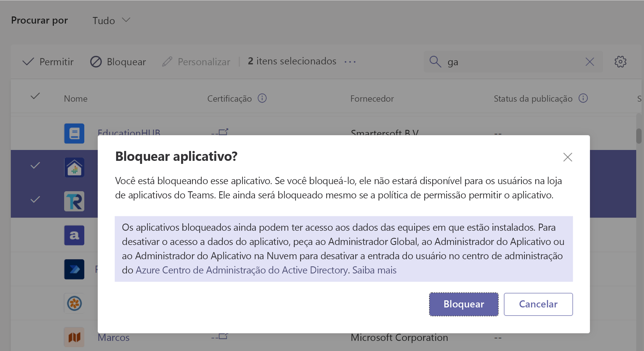
Task: Open the EducationHUB app link
Action: (x=129, y=132)
